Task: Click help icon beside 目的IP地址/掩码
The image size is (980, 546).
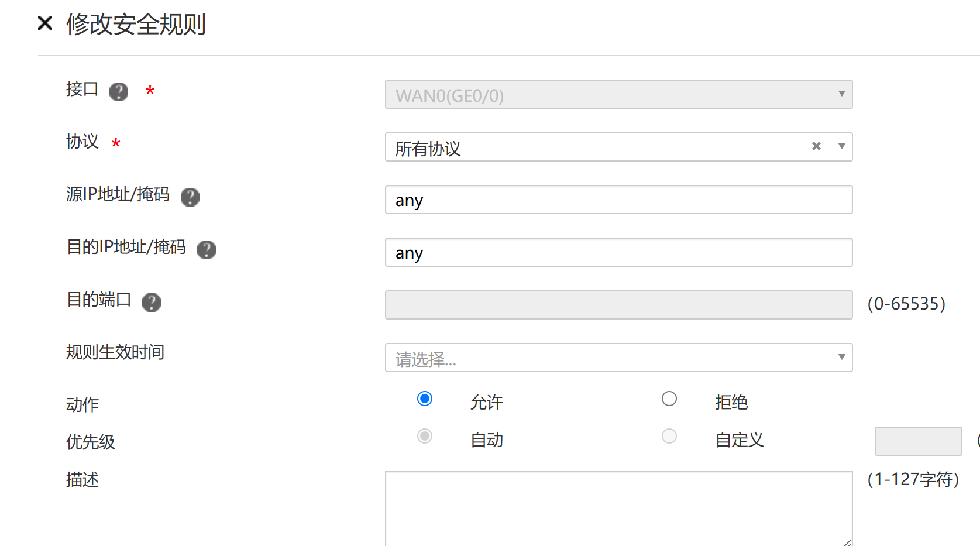Action: tap(207, 250)
